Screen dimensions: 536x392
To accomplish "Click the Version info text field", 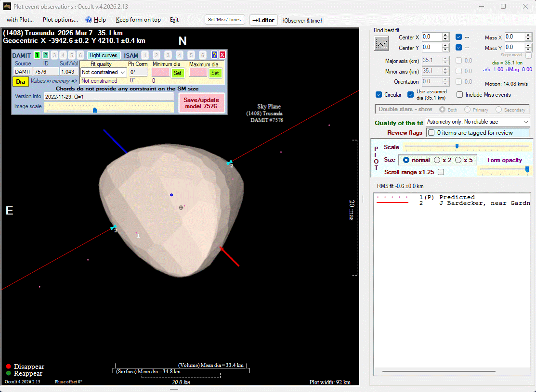I will (108, 96).
